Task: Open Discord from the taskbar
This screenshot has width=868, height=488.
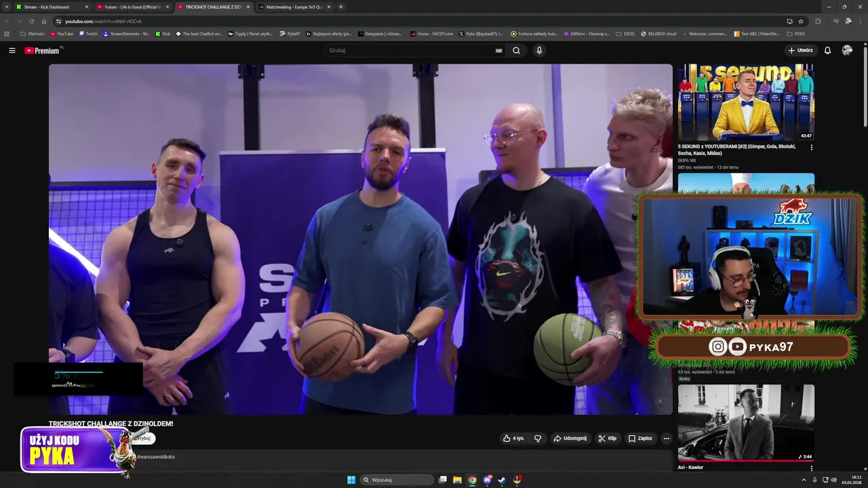Action: tap(487, 480)
